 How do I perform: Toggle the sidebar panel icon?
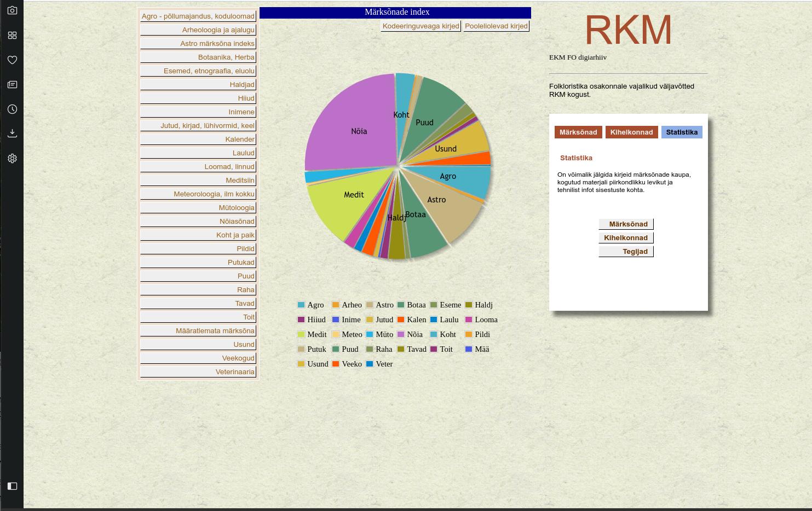[12, 486]
